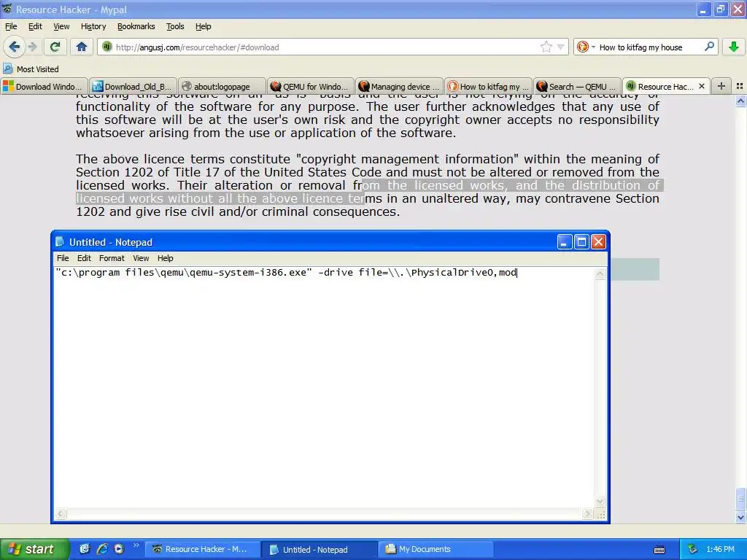
Task: Click the browser page scrollbar thumb
Action: click(x=741, y=499)
